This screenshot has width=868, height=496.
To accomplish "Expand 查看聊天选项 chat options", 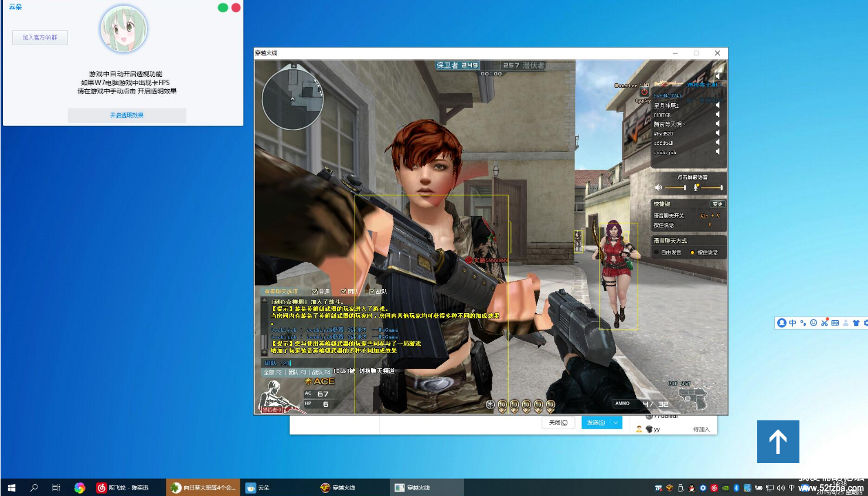I will click(x=281, y=291).
